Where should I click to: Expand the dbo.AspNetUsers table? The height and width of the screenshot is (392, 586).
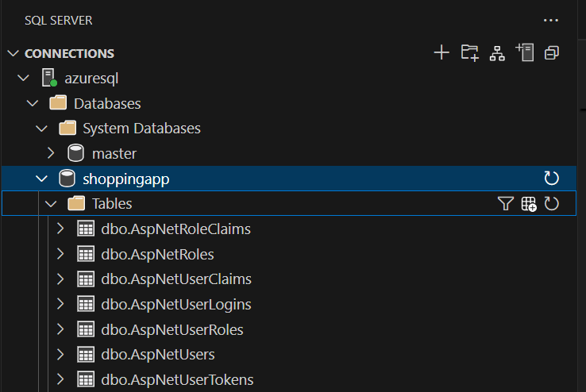point(60,355)
